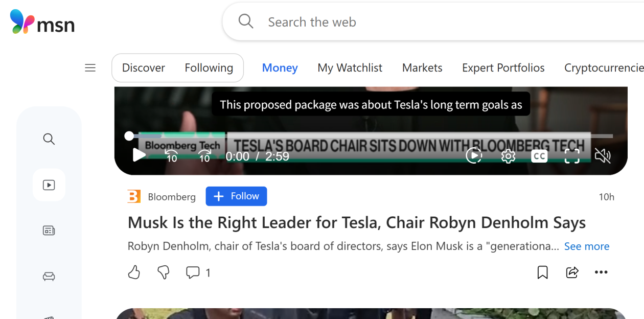This screenshot has height=319, width=644.
Task: Open comments on the article
Action: coord(193,272)
